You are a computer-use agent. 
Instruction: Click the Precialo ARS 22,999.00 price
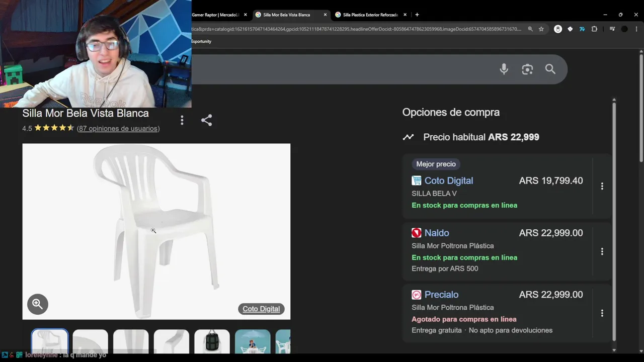pyautogui.click(x=551, y=295)
